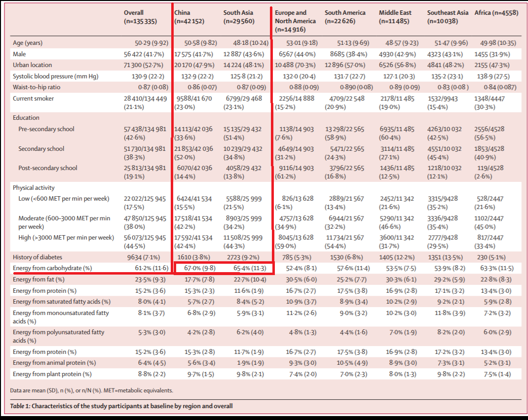Click the Southeast Asia column header
Viewport: 528px width, 420px height.
point(448,17)
